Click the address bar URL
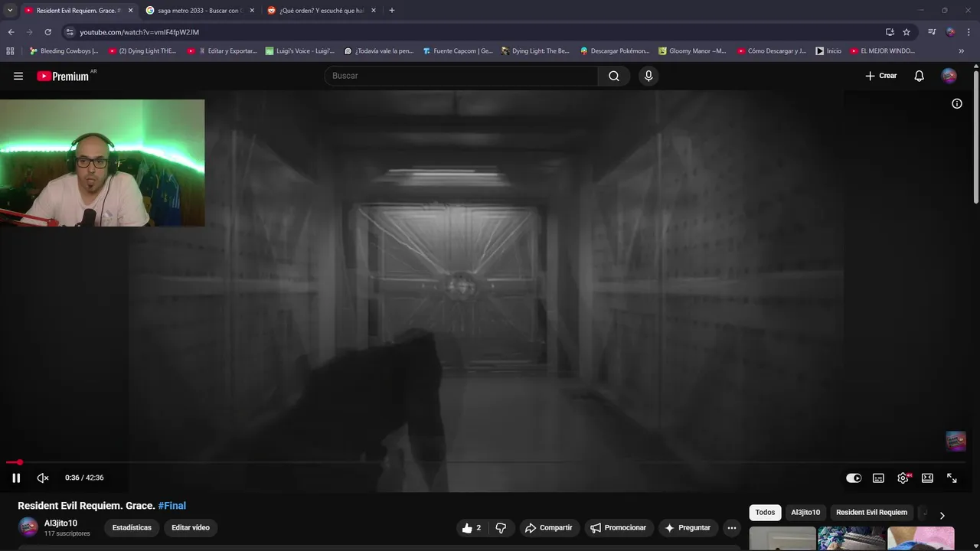 click(139, 32)
